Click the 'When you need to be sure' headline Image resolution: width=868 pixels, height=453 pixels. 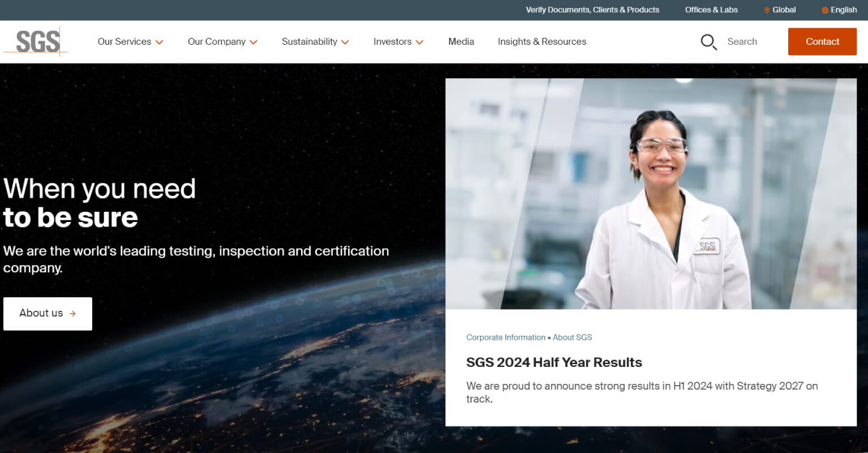(x=100, y=203)
